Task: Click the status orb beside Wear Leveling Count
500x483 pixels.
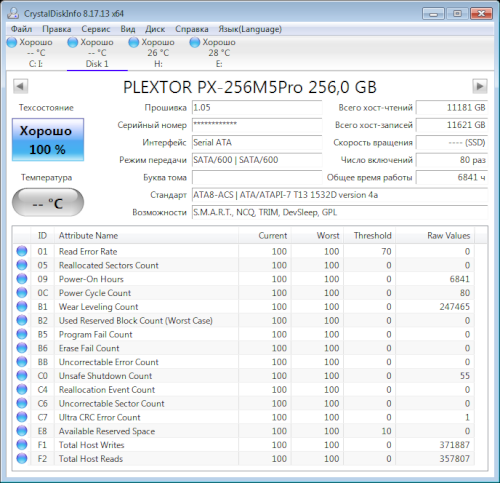Action: pos(22,306)
